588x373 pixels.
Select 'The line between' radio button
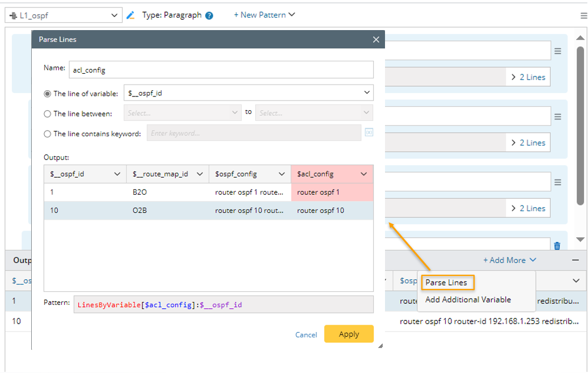[48, 114]
